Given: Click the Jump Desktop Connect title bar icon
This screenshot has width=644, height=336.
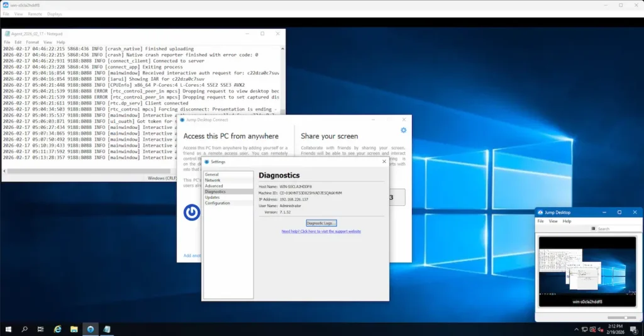Looking at the screenshot, I should point(182,120).
